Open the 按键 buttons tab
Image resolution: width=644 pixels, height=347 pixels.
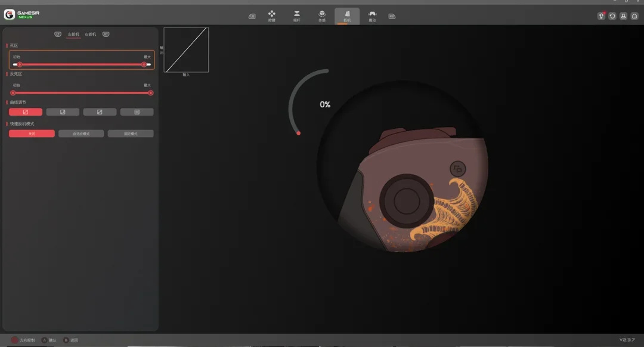[271, 16]
